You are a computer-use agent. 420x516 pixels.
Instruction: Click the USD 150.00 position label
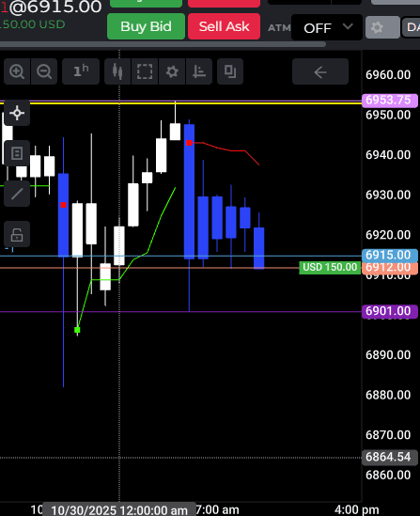click(330, 267)
